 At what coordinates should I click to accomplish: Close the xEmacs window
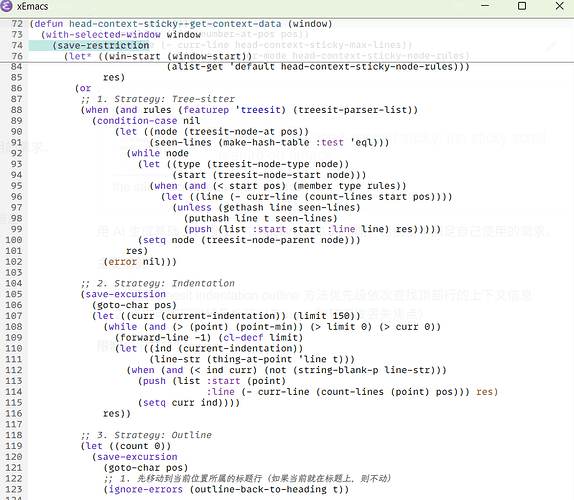[x=559, y=6]
